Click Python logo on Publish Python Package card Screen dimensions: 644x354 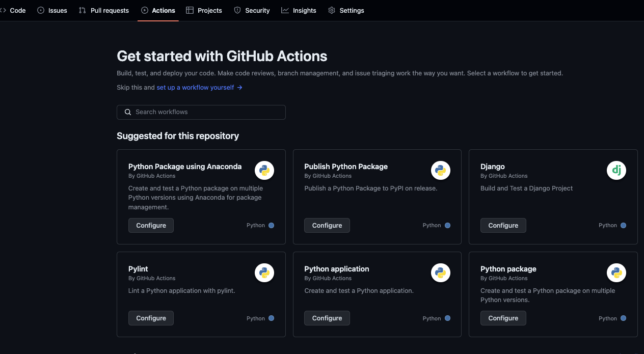tap(441, 170)
